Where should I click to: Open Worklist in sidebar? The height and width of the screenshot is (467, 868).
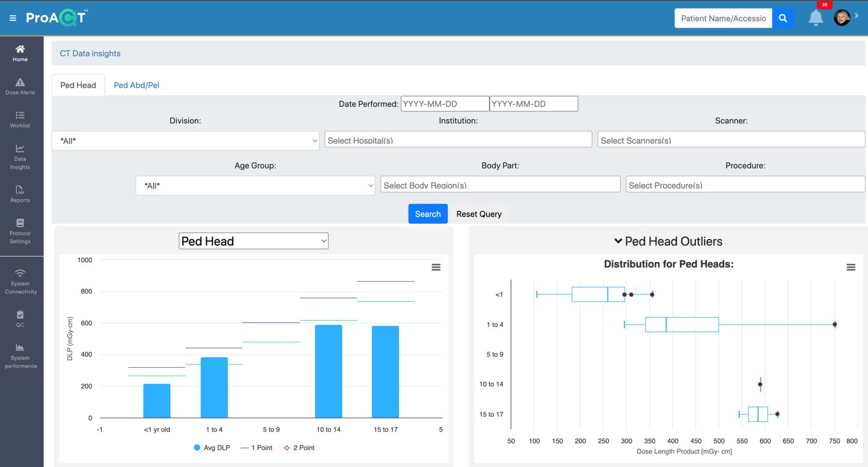pos(20,120)
